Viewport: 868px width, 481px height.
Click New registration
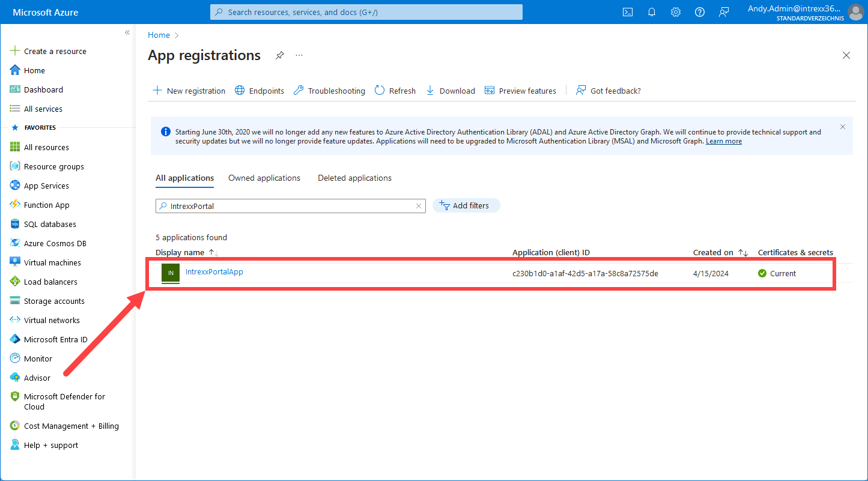[189, 91]
